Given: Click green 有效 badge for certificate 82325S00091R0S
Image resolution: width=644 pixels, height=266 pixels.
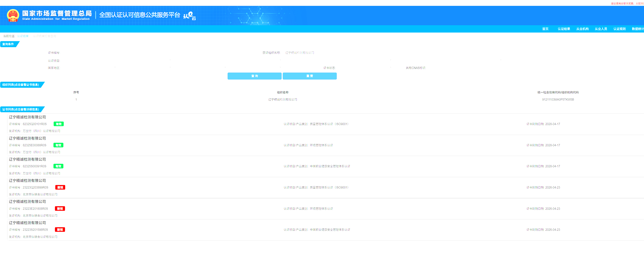Looking at the screenshot, I should tap(58, 166).
